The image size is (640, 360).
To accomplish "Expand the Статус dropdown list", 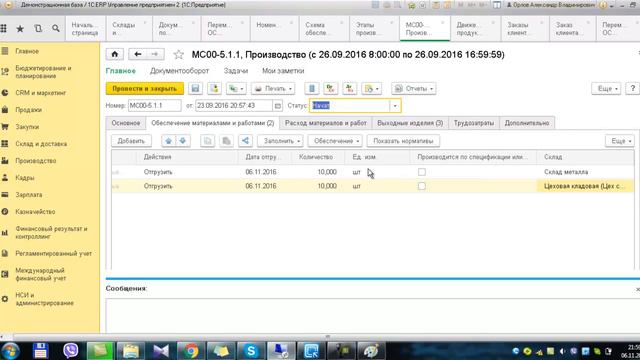I will pos(395,106).
